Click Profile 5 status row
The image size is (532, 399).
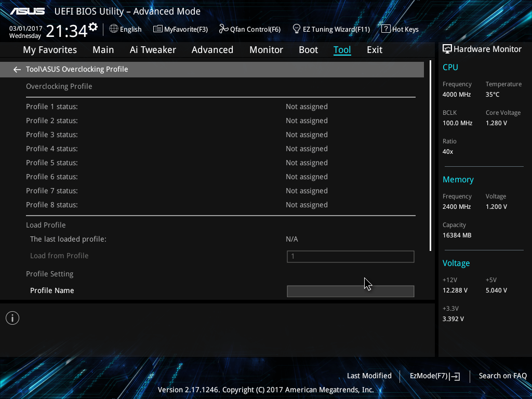click(220, 163)
